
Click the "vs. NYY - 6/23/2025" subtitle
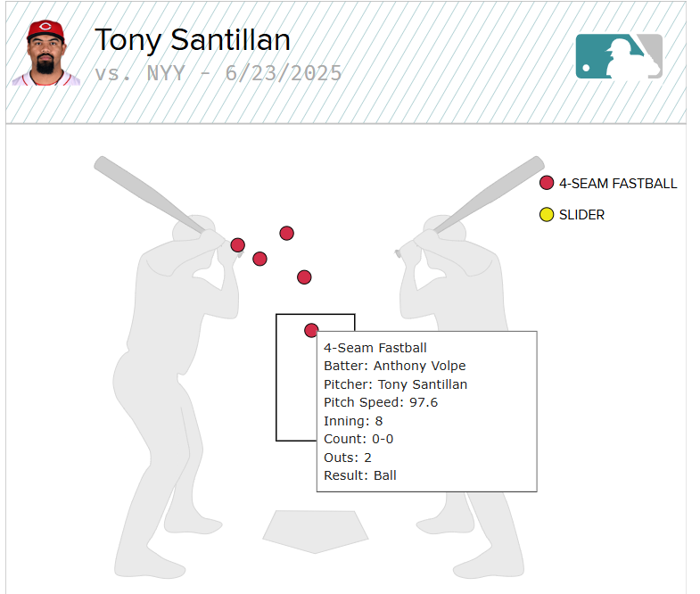click(x=218, y=73)
